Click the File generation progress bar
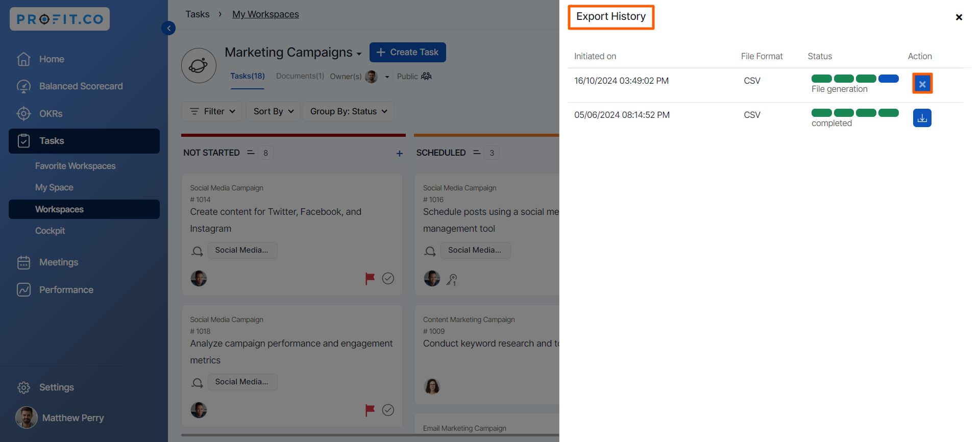This screenshot has height=442, width=980. (x=854, y=79)
